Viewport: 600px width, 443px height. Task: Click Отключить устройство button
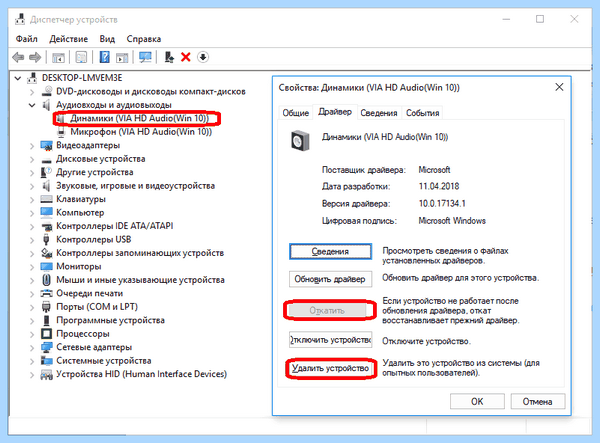pos(330,340)
